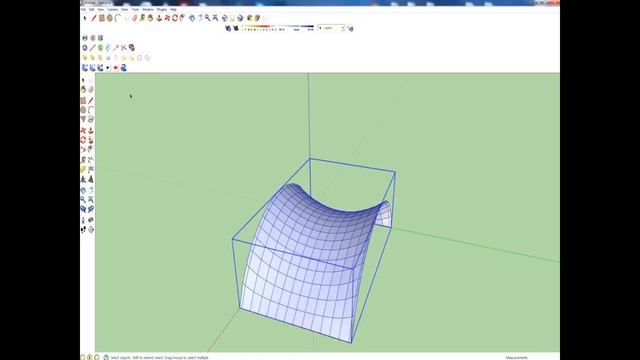Select the Circle tool in top toolbar

(x=110, y=18)
